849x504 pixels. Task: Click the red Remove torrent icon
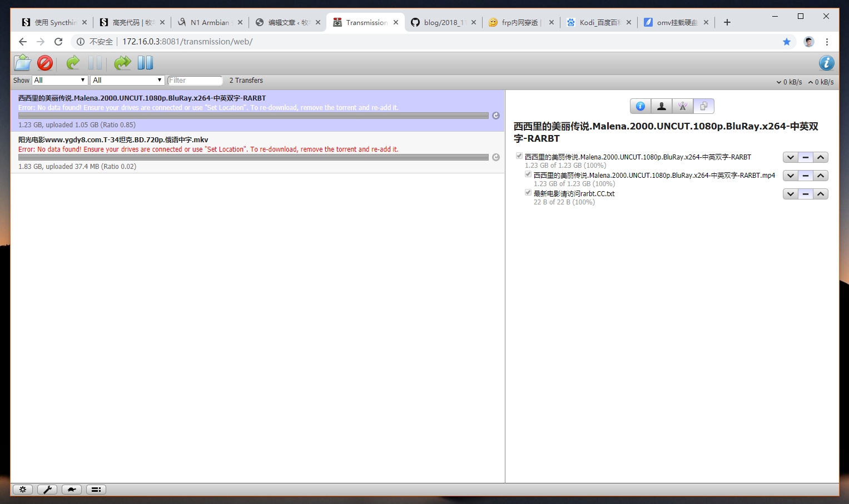click(45, 63)
